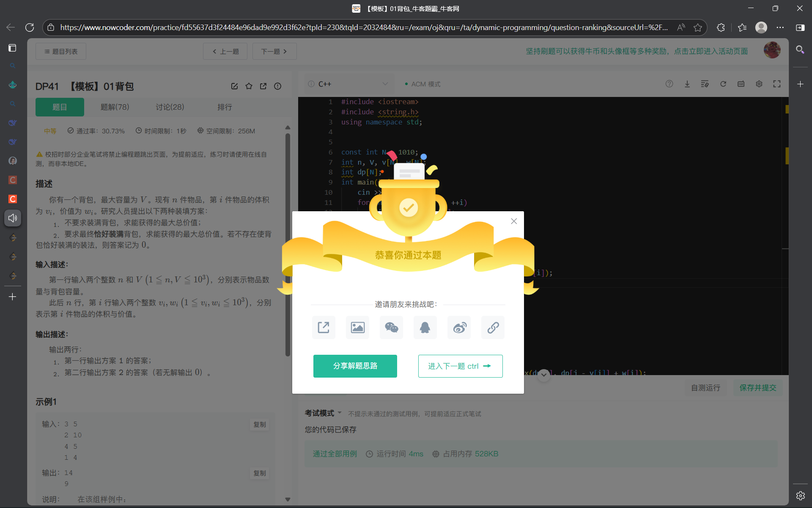Toggle browser sidebar read-aloud speaker button
Image resolution: width=812 pixels, height=508 pixels.
[x=13, y=218]
